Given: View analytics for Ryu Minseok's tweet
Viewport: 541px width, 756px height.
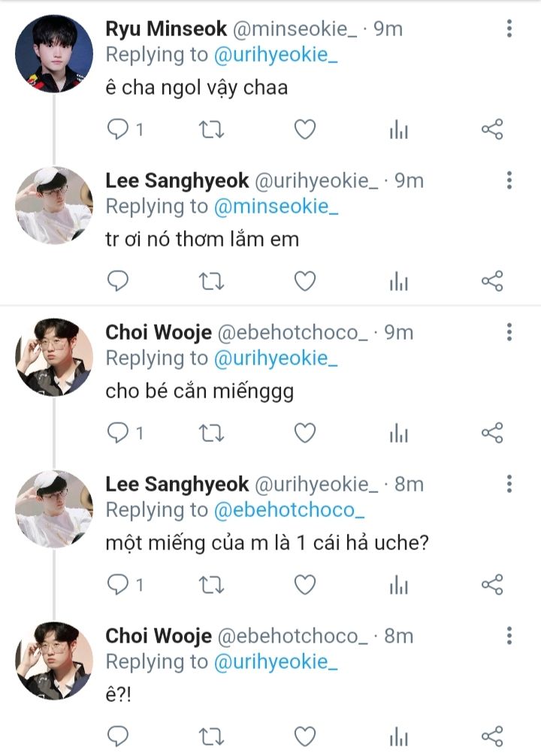Looking at the screenshot, I should (x=398, y=130).
